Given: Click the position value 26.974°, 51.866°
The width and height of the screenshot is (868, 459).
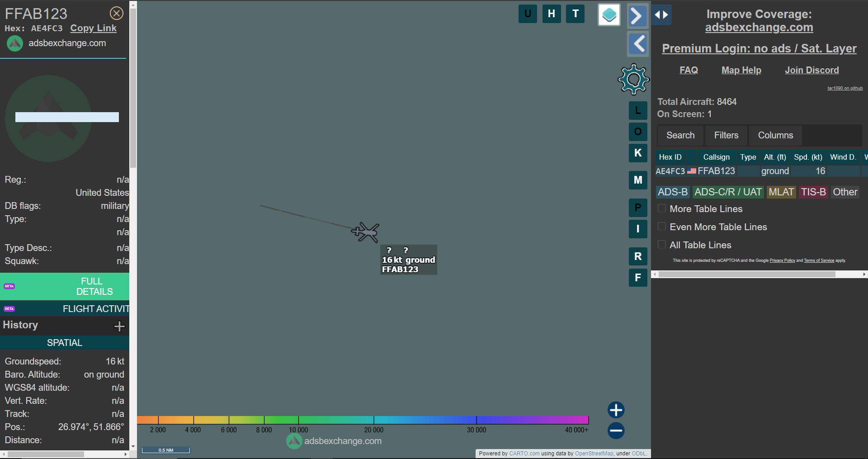Looking at the screenshot, I should click(91, 427).
